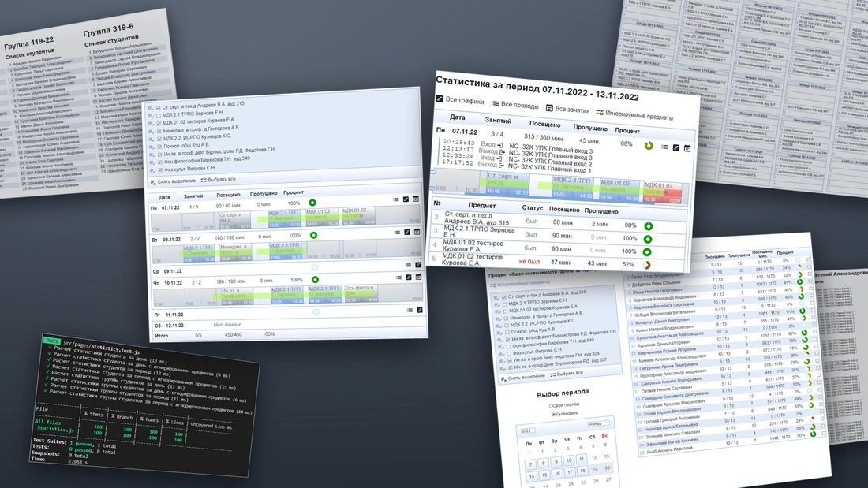
Task: Toggle 'Психол. общ Куц А.В.' checkbox in weekly panel
Action: pos(160,147)
